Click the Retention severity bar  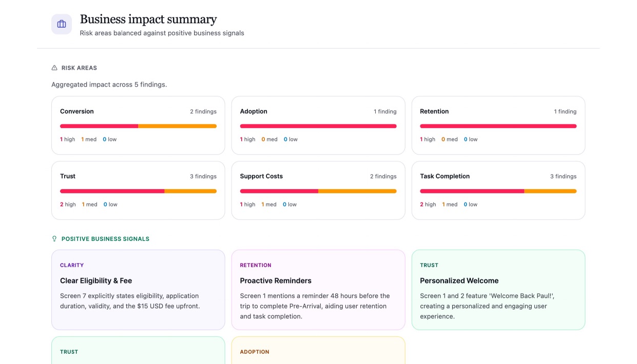[x=498, y=126]
